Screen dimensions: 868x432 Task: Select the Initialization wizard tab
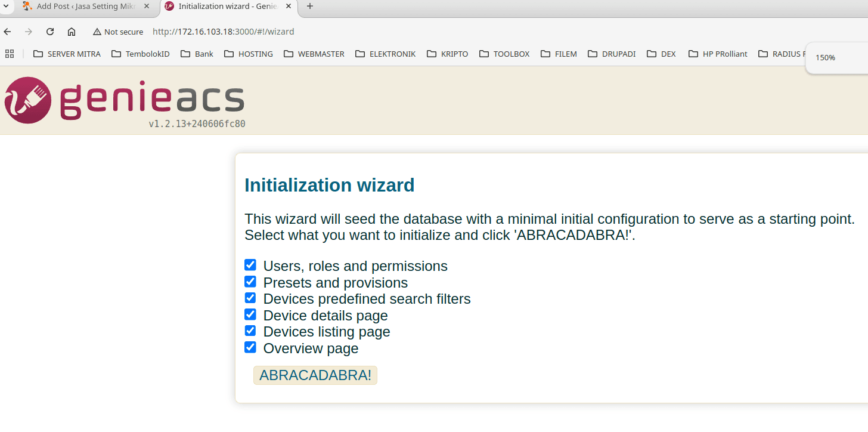[227, 7]
